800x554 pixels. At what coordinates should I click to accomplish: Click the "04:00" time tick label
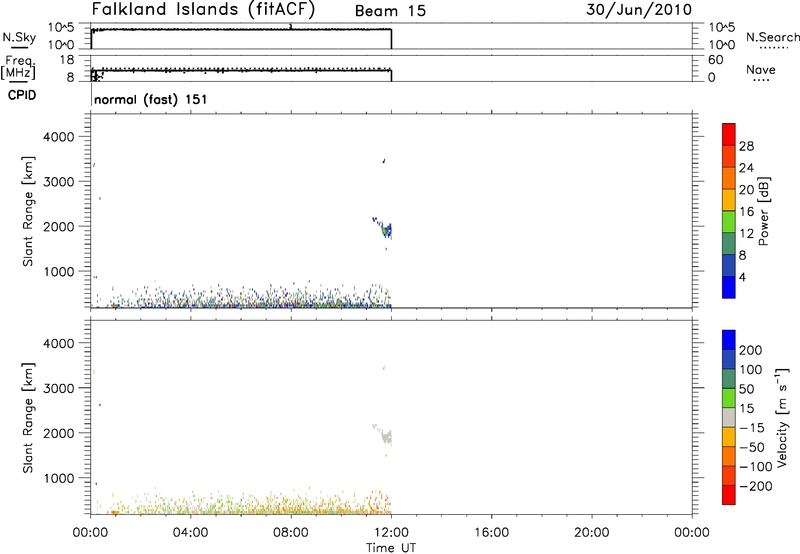pos(191,533)
